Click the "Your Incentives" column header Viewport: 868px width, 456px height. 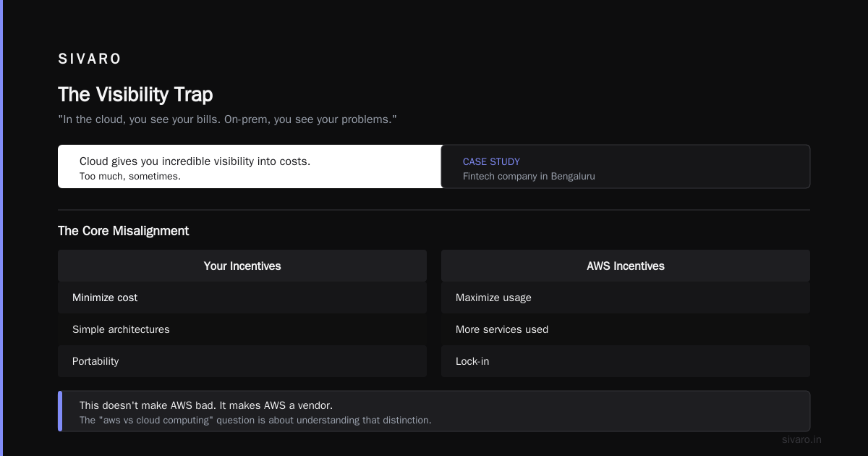point(242,266)
